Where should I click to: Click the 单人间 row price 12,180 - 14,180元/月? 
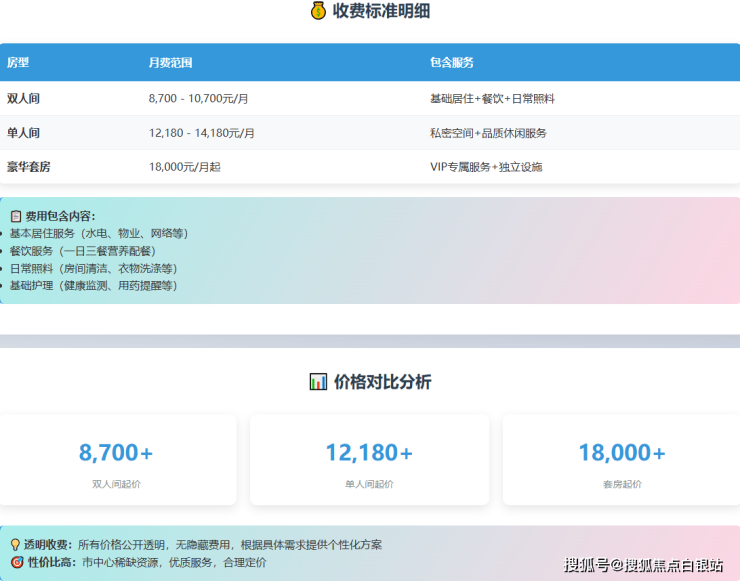click(201, 133)
